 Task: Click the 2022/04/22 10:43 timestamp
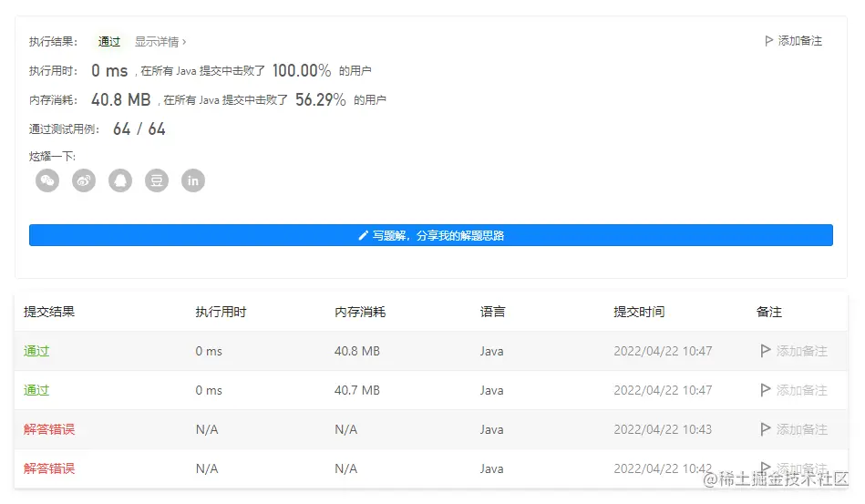point(663,429)
